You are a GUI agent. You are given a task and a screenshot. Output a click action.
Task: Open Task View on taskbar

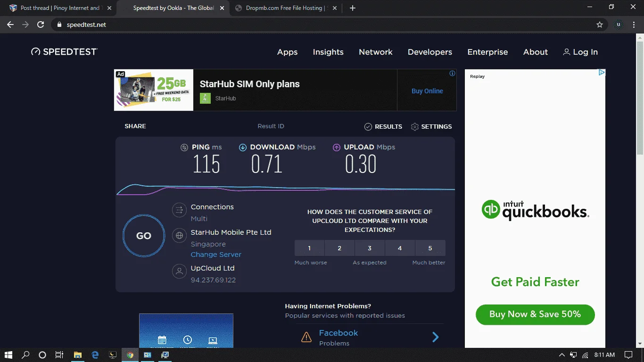point(59,355)
